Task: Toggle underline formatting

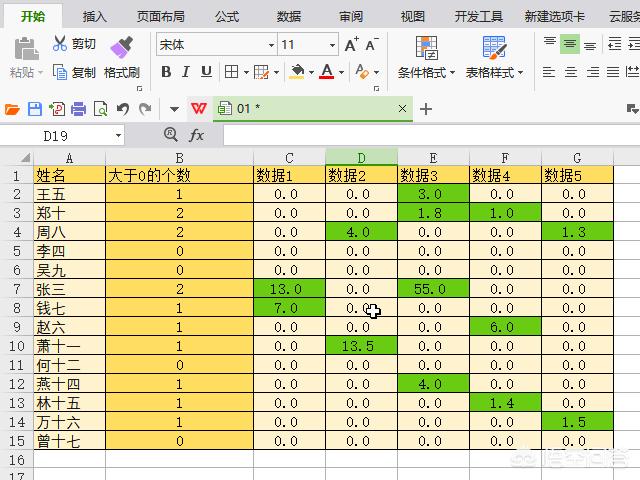Action: (206, 72)
